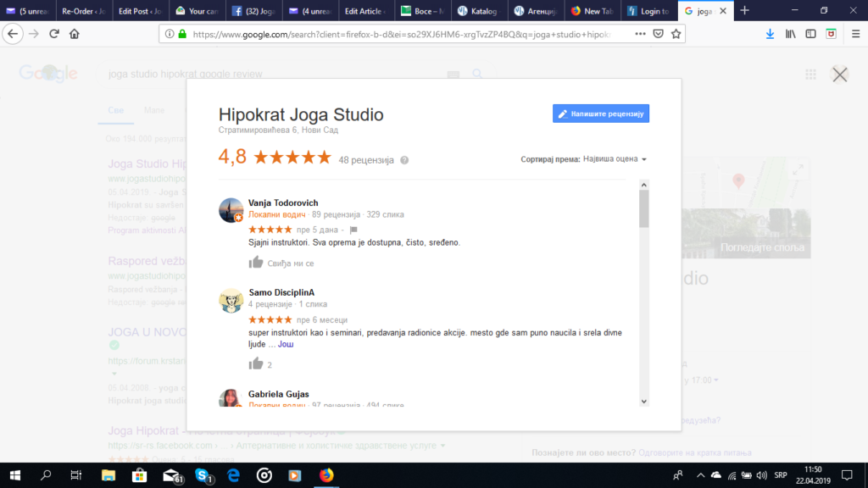Flag Vanja Todorovich's review
The height and width of the screenshot is (488, 868).
tap(353, 230)
